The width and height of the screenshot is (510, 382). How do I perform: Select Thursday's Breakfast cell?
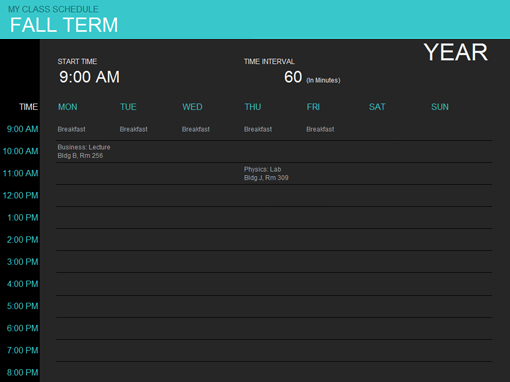click(x=258, y=129)
